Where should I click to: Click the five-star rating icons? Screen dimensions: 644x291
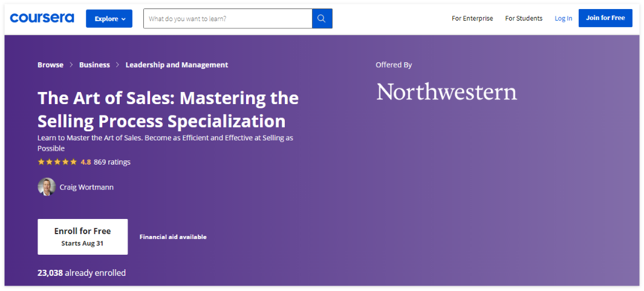click(x=57, y=162)
